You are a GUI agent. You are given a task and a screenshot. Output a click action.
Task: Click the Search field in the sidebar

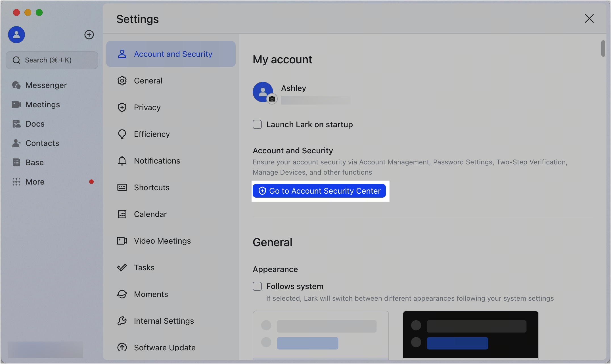coord(52,60)
